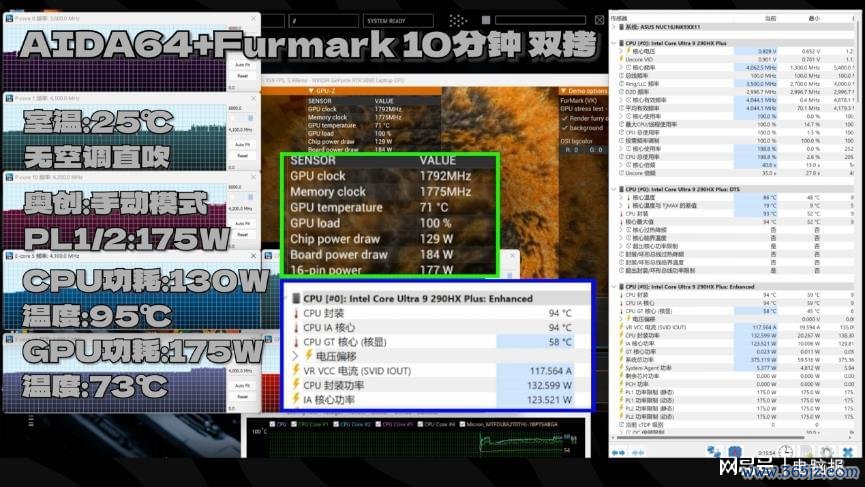Click the crossed-box close icon in top bar
This screenshot has width=865, height=487.
(600, 20)
